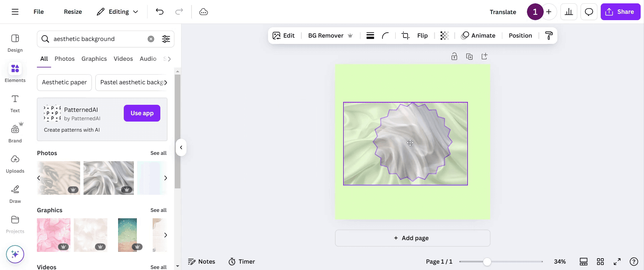The height and width of the screenshot is (270, 644).
Task: Open the corner rounding tool
Action: pyautogui.click(x=385, y=36)
